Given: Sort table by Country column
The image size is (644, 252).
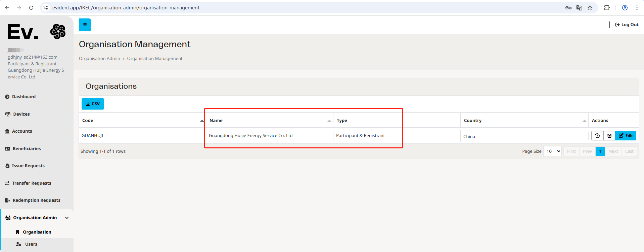Looking at the screenshot, I should (x=524, y=121).
